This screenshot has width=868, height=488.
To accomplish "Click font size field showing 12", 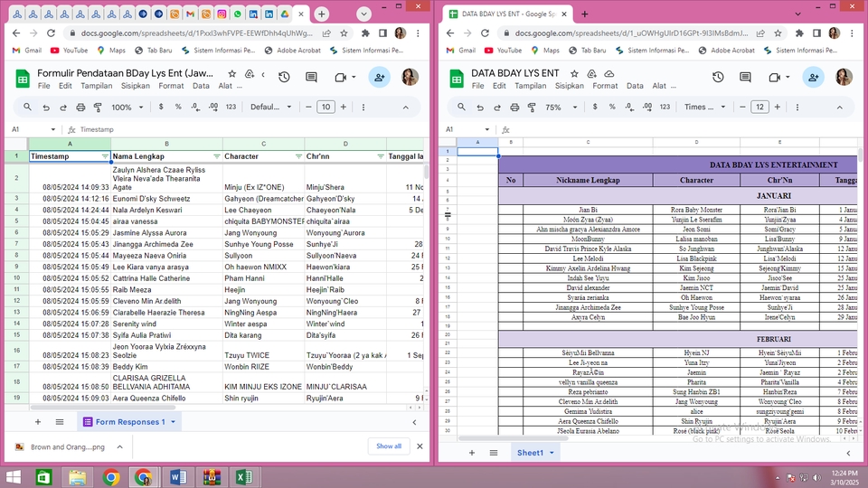I will coord(759,107).
